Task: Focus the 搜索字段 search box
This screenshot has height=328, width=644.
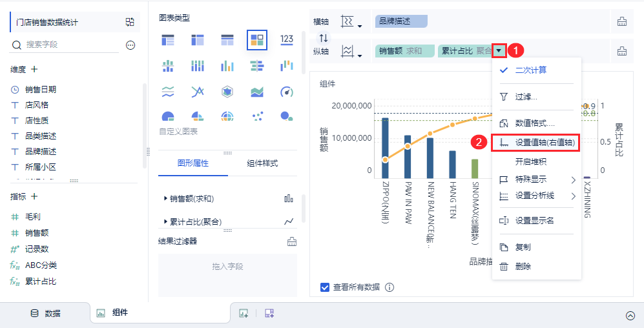Action: click(65, 45)
